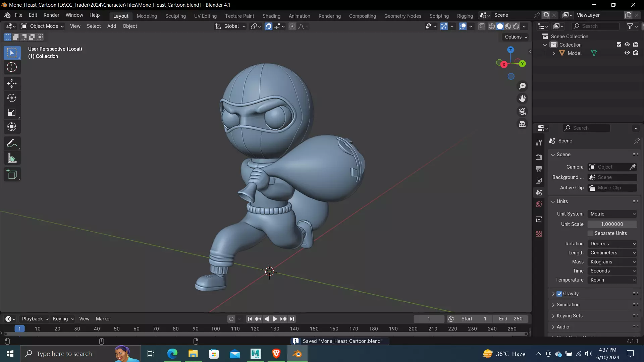Select the Add Cube tool

(x=12, y=174)
